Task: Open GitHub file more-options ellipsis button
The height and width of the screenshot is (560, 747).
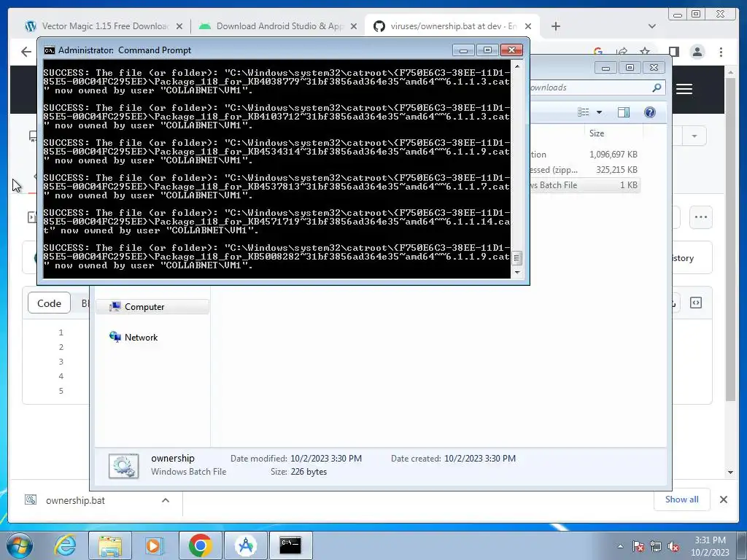Action: pos(701,217)
